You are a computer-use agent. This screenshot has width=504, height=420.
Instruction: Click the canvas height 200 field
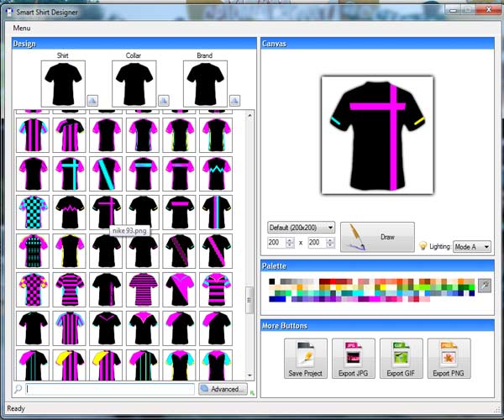point(317,243)
